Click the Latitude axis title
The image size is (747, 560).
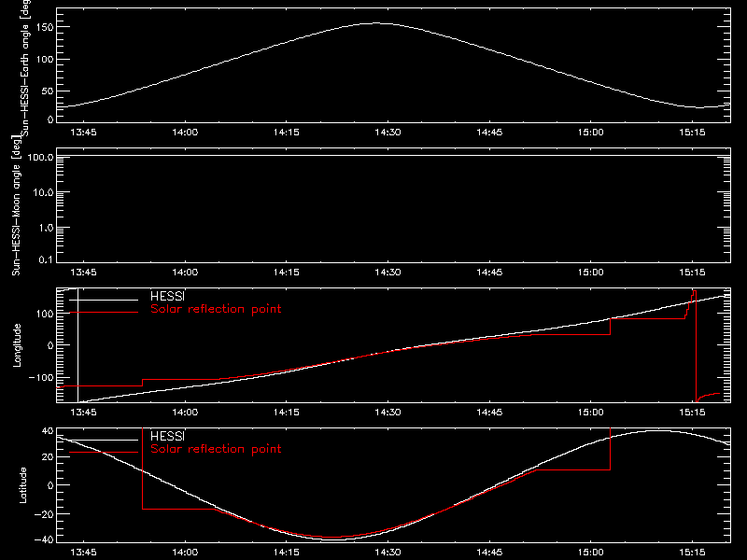[22, 485]
